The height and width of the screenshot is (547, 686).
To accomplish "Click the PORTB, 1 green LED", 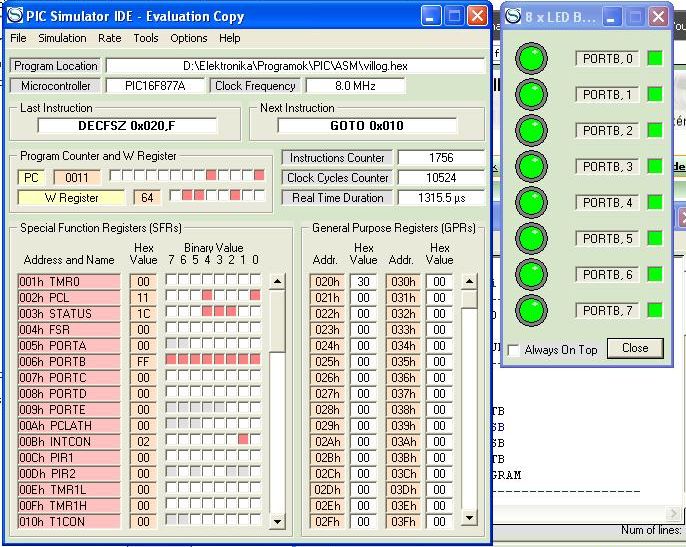I will tap(532, 94).
